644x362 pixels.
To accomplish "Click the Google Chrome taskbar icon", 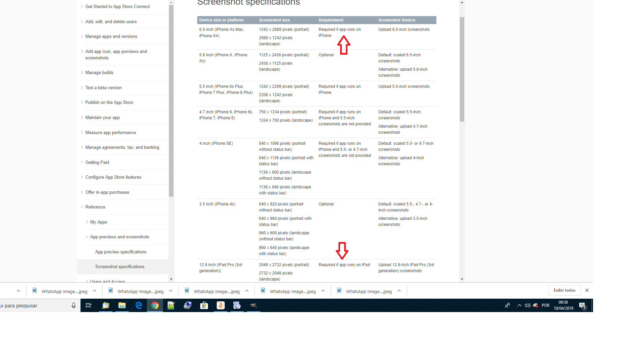I will pos(155,305).
